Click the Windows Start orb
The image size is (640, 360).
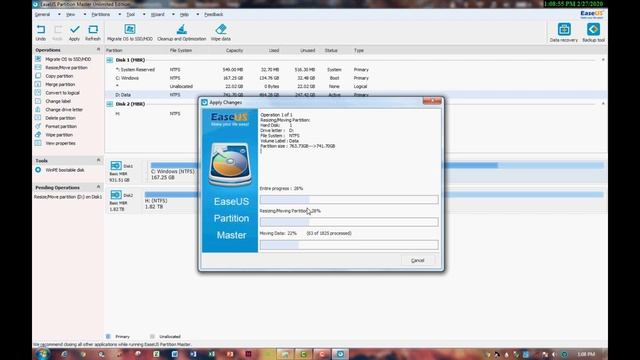[x=42, y=354]
